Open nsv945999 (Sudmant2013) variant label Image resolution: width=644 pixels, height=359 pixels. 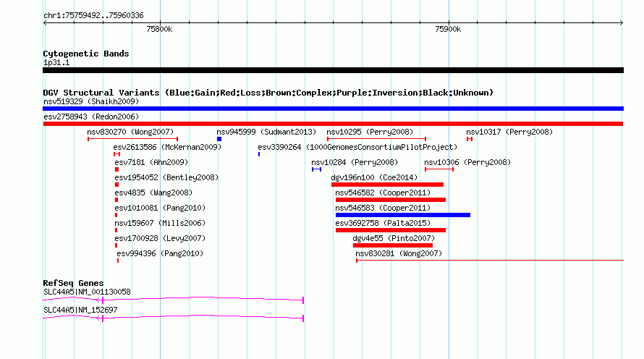tap(266, 132)
